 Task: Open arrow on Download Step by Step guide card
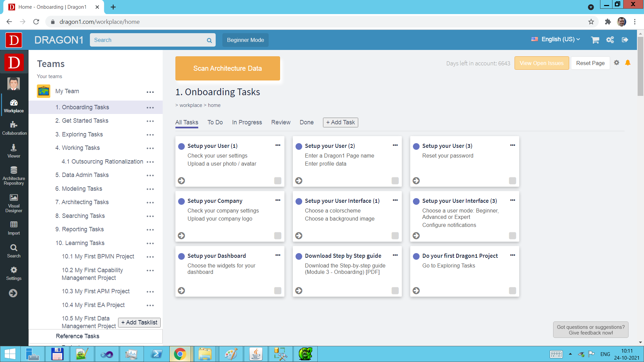tap(299, 291)
